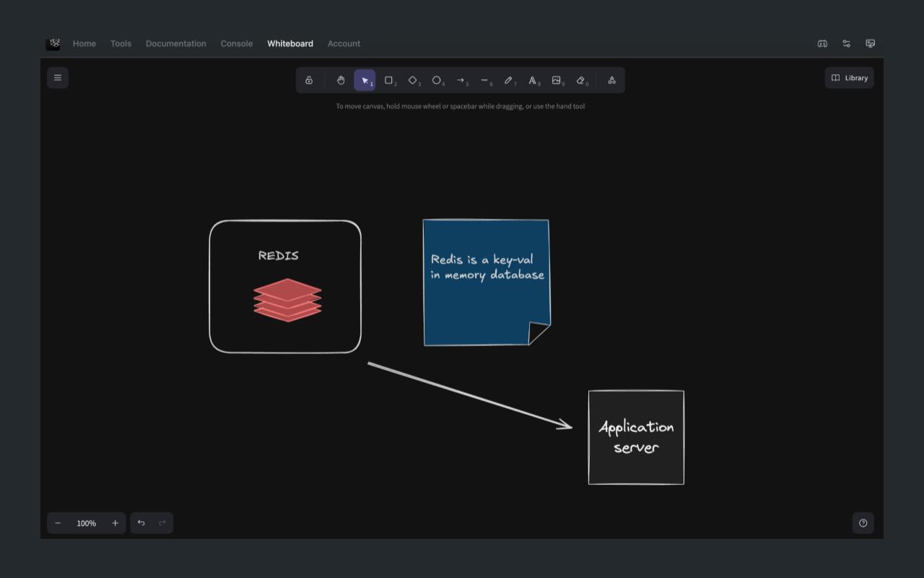924x578 pixels.
Task: Go to the Home tab
Action: click(x=84, y=43)
